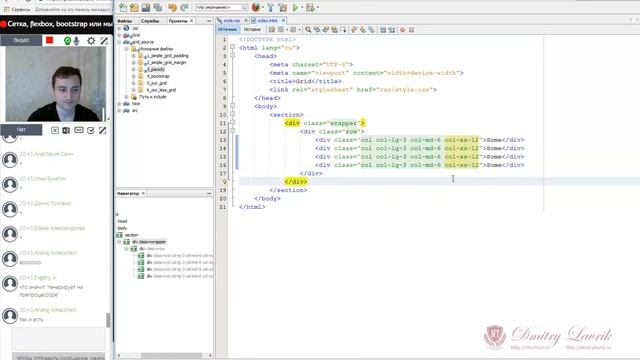Minimize the Projects panel
The width and height of the screenshot is (640, 360).
[209, 21]
